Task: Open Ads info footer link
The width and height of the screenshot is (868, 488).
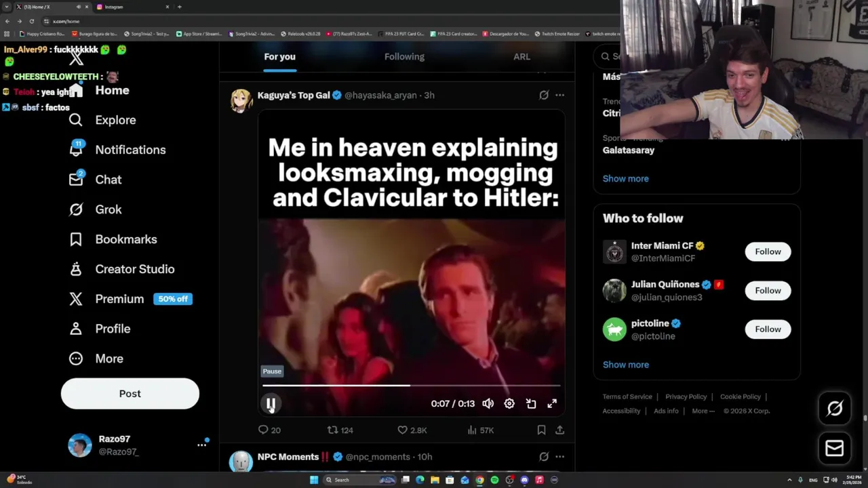Action: [666, 411]
